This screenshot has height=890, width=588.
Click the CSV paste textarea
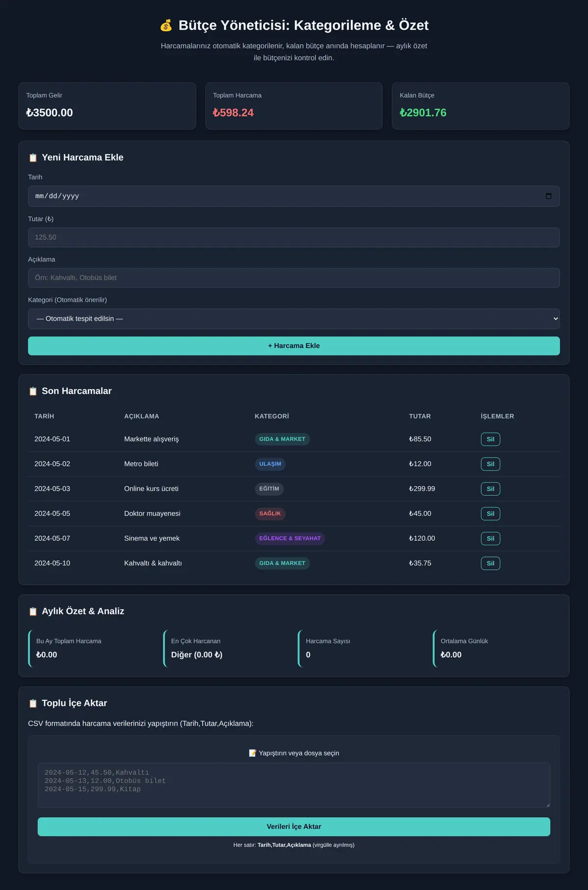point(294,785)
